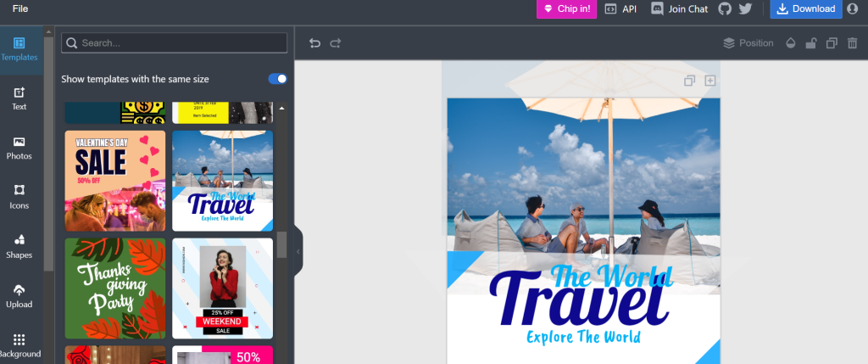Open the File menu
Viewport: 868px width, 364px height.
tap(20, 8)
